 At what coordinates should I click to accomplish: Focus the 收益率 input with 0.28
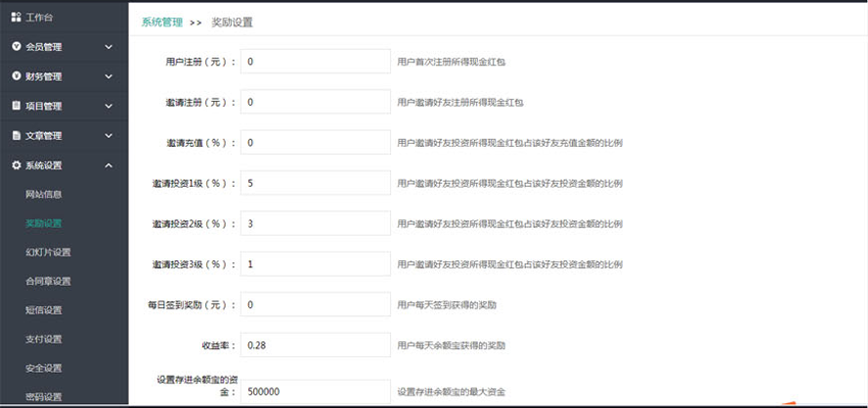pos(316,345)
